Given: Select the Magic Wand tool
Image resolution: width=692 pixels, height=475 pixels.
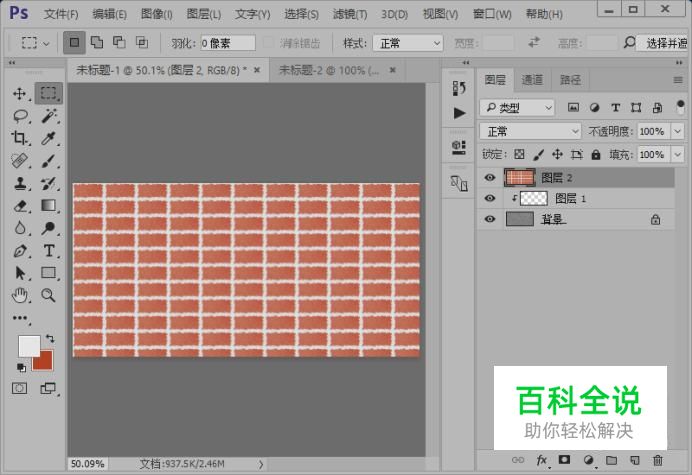Looking at the screenshot, I should 49,116.
